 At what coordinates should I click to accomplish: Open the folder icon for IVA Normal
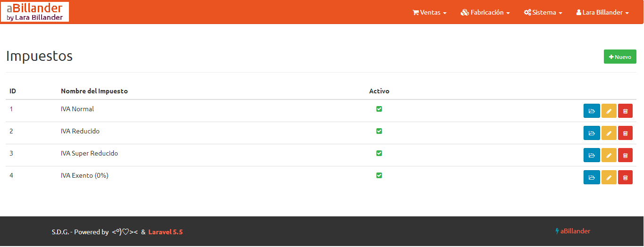(x=592, y=111)
